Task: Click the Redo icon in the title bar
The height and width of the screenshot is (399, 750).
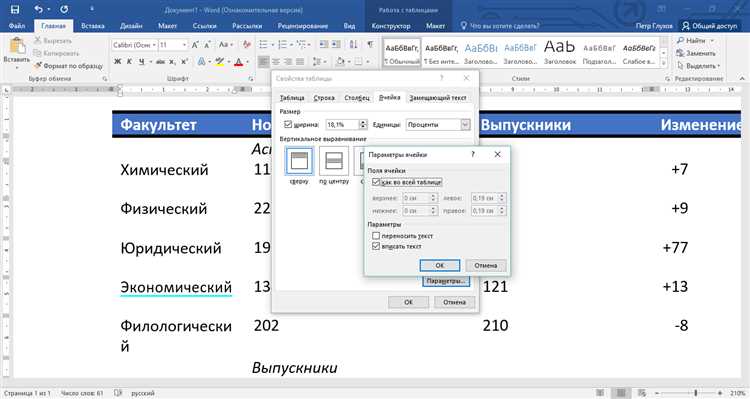Action: tap(64, 9)
